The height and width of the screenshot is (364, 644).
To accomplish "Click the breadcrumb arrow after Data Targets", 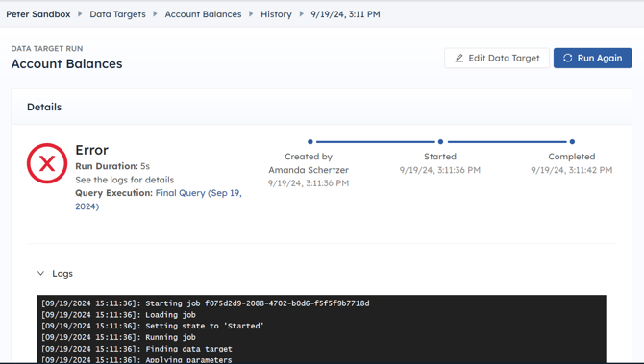I will [156, 14].
